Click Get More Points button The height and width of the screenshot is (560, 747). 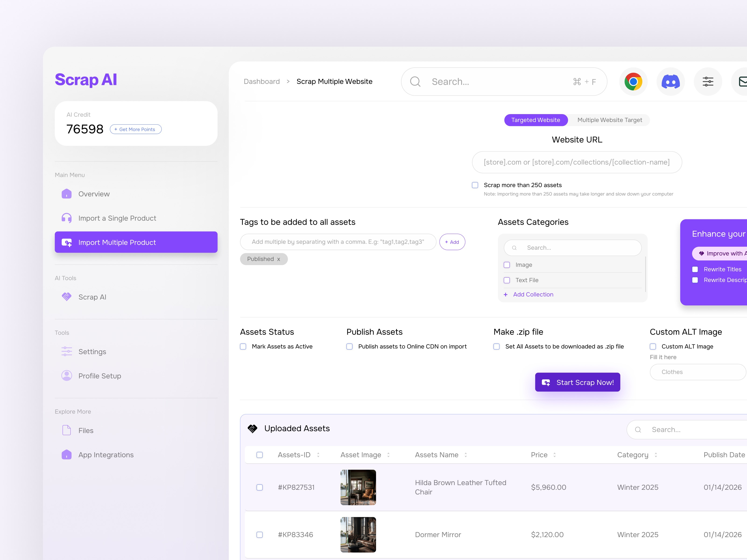135,129
